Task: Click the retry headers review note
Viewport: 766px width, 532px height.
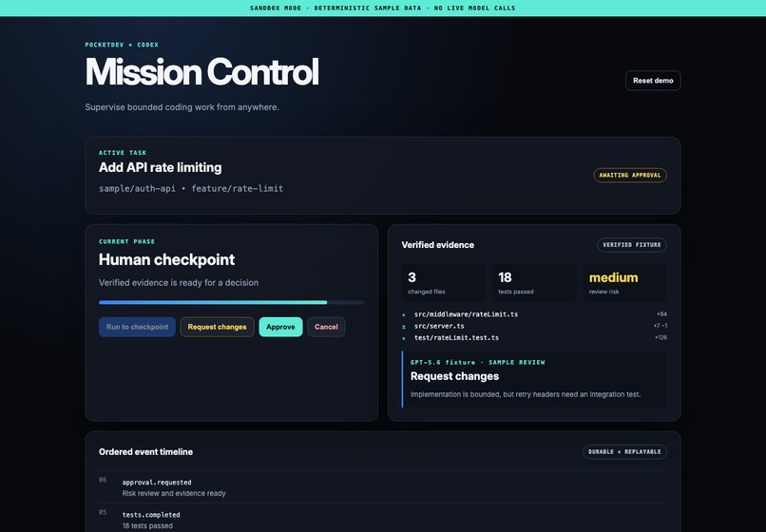Action: click(526, 394)
